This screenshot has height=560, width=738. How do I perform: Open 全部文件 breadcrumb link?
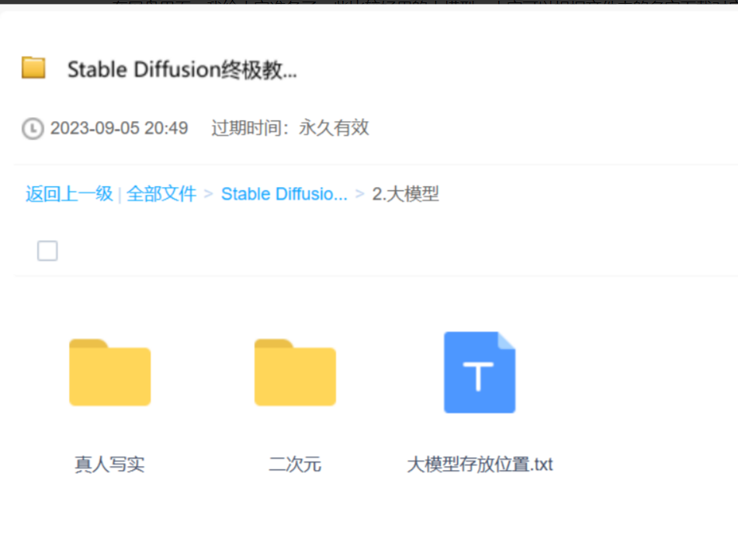[161, 194]
